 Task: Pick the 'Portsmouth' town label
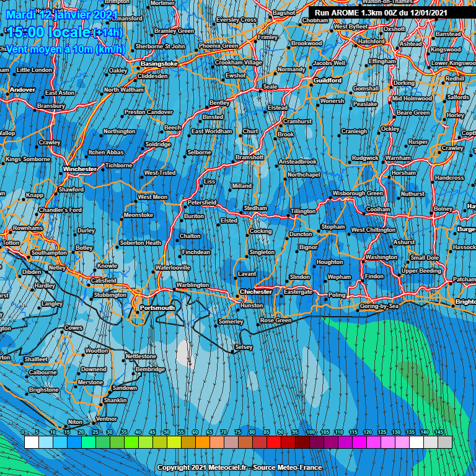tap(157, 308)
